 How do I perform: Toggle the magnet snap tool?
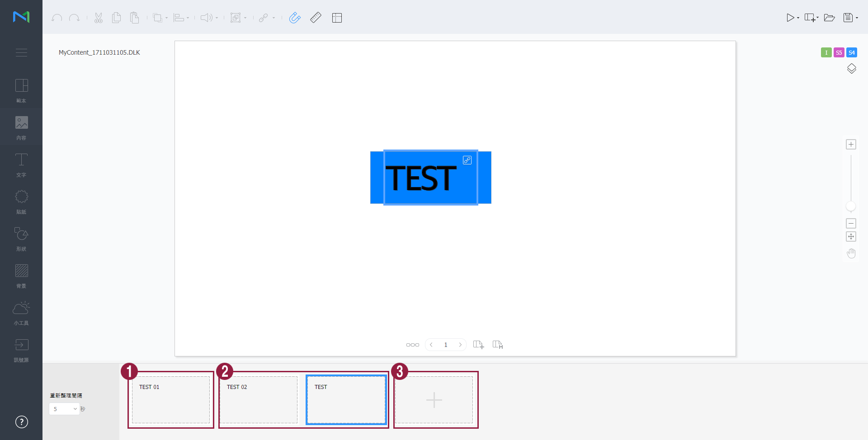[295, 18]
